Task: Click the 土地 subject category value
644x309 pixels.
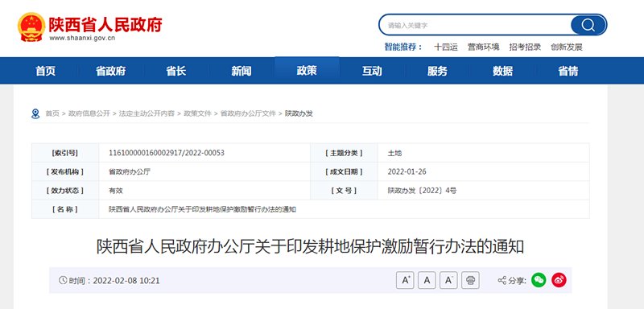Action: tap(394, 153)
